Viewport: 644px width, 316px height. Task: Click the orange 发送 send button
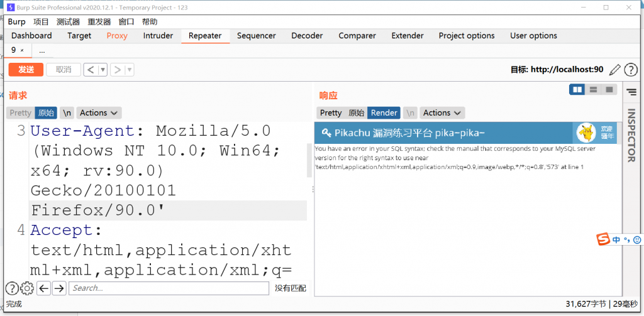point(26,70)
